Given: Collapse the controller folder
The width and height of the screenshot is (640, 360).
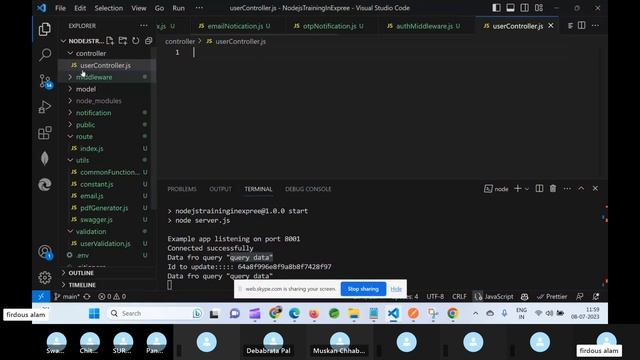Looking at the screenshot, I should [90, 53].
